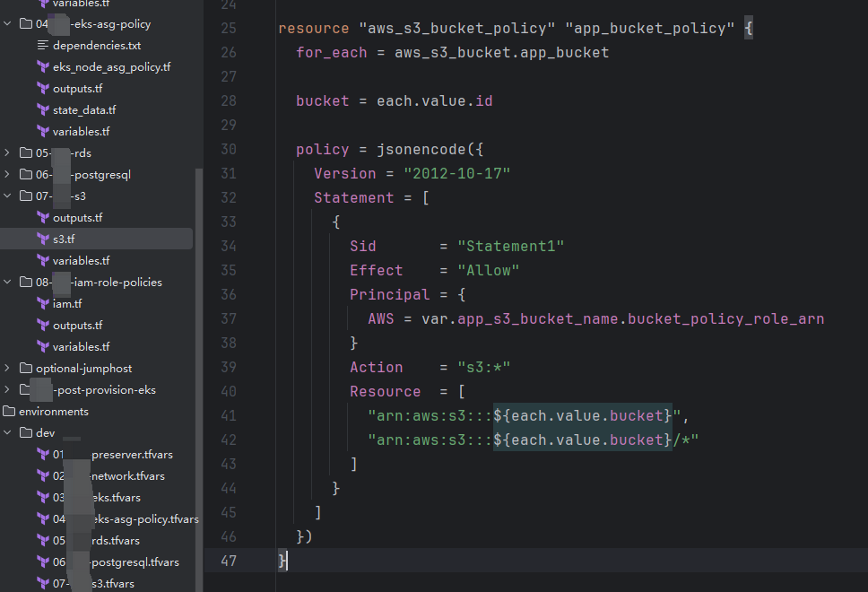Click the "Statement1" Sid value
The width and height of the screenshot is (868, 592).
click(x=510, y=247)
